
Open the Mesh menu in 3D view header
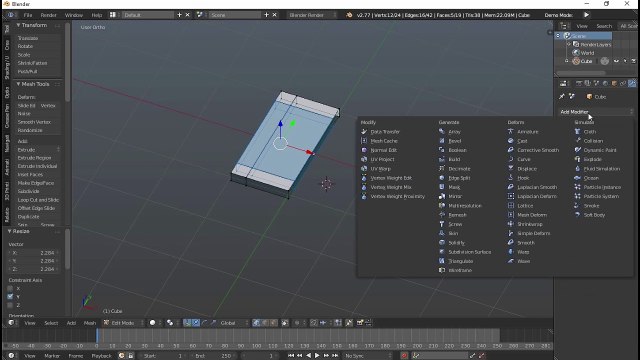pos(89,323)
